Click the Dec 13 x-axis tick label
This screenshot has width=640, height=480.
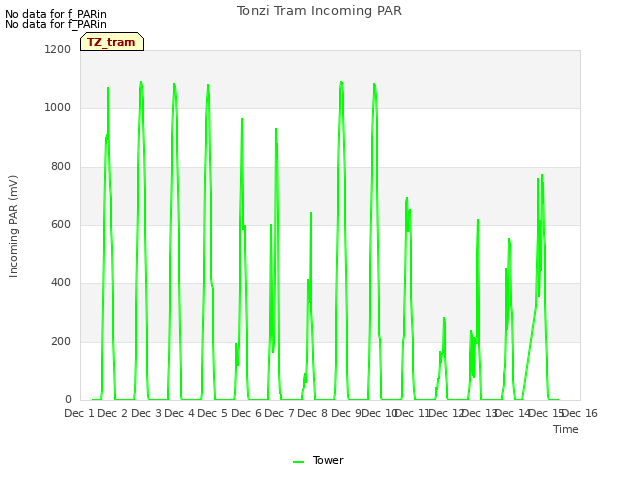pos(480,413)
